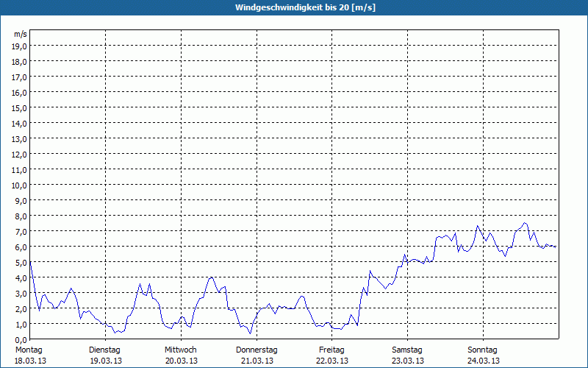Click the '5,0' y-axis label
Viewport: 588px width, 368px height.
(x=21, y=263)
